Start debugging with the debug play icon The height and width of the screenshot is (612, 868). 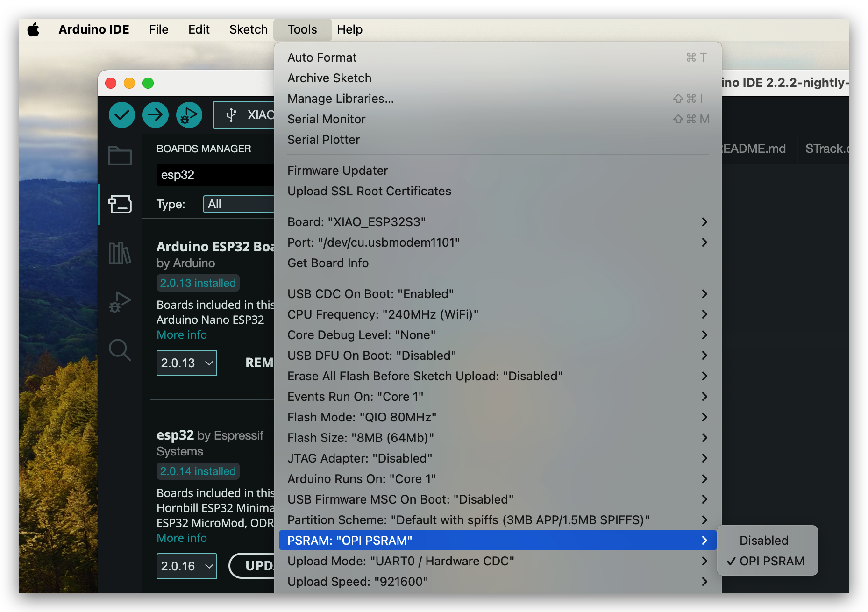189,114
